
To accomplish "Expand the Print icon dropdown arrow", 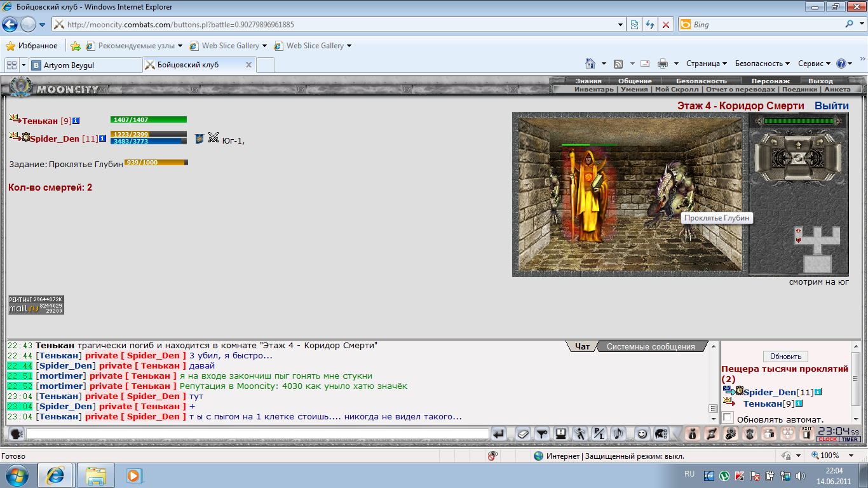I will pos(676,64).
